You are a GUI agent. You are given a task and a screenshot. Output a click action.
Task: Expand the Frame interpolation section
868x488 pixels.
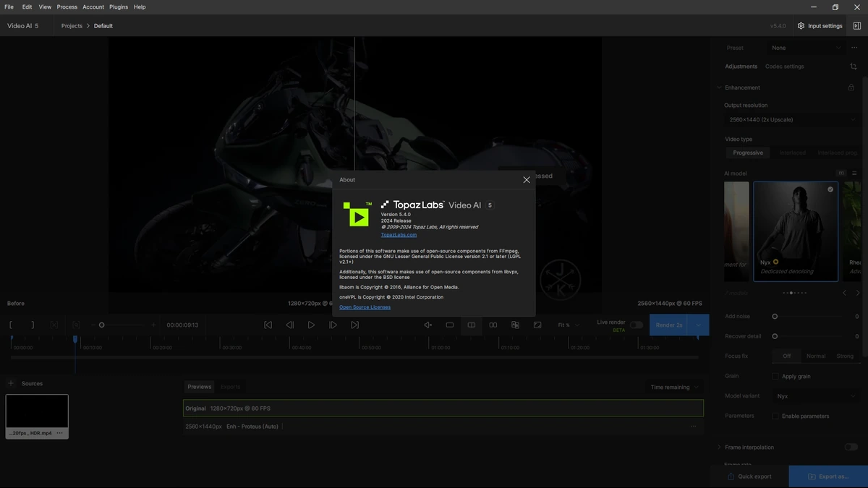[719, 448]
